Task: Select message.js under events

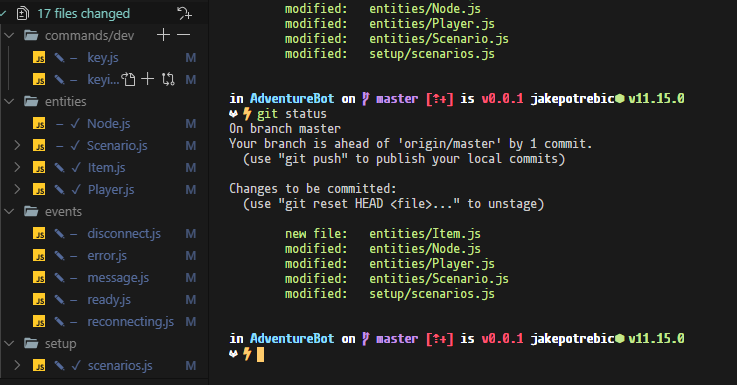Action: [118, 278]
